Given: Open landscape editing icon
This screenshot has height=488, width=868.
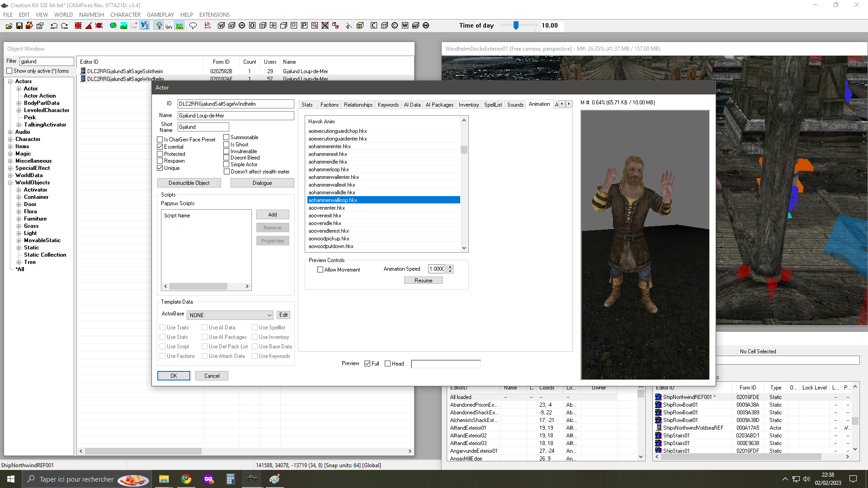Looking at the screenshot, I should [x=123, y=26].
